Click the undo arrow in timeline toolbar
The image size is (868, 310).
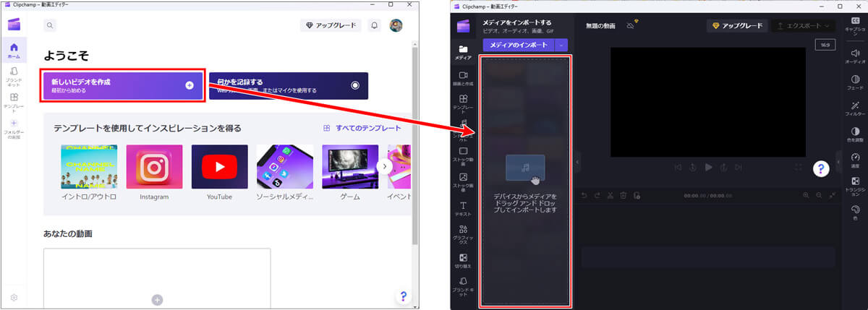[585, 195]
